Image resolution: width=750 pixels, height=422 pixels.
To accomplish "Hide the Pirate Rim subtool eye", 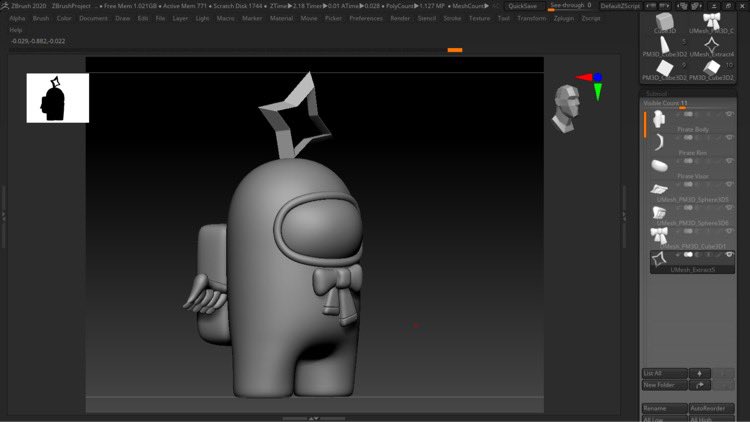I will click(x=729, y=138).
